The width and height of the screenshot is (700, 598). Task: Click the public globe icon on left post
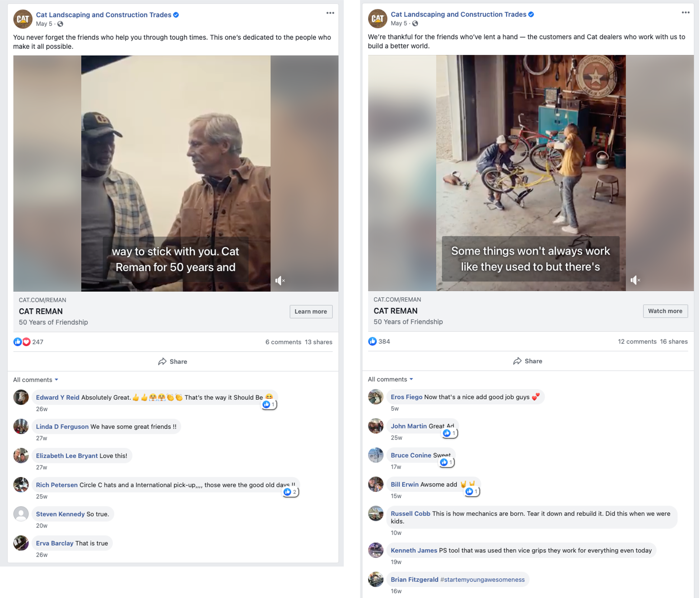point(60,24)
